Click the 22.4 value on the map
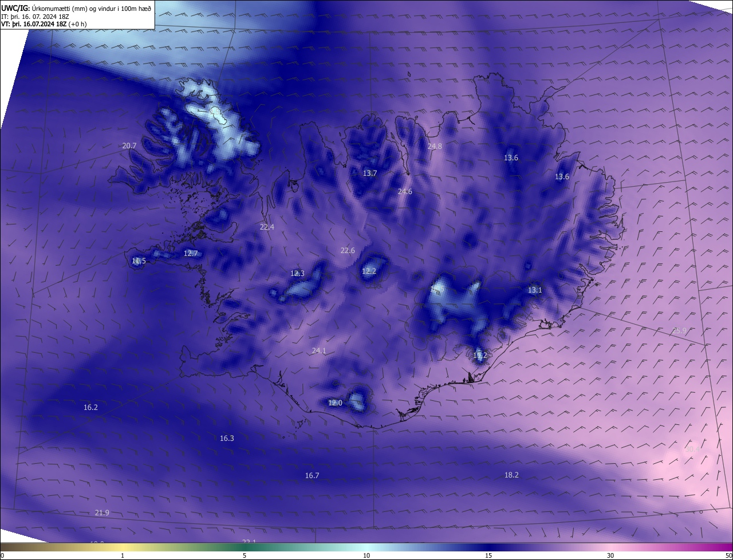Viewport: 733px width, 560px height. point(267,227)
